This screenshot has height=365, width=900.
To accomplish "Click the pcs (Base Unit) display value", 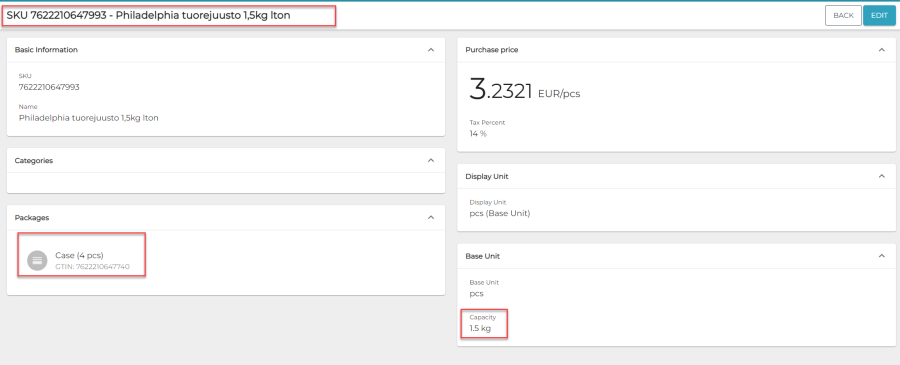I will [x=500, y=213].
